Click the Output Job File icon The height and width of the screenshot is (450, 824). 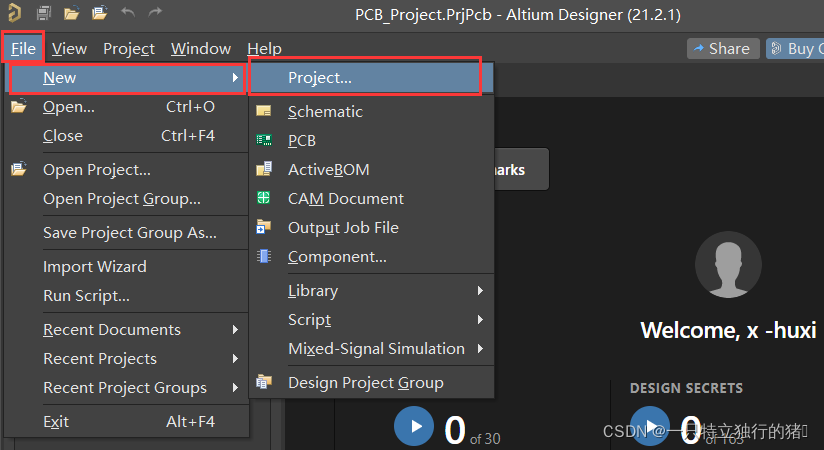(x=263, y=227)
